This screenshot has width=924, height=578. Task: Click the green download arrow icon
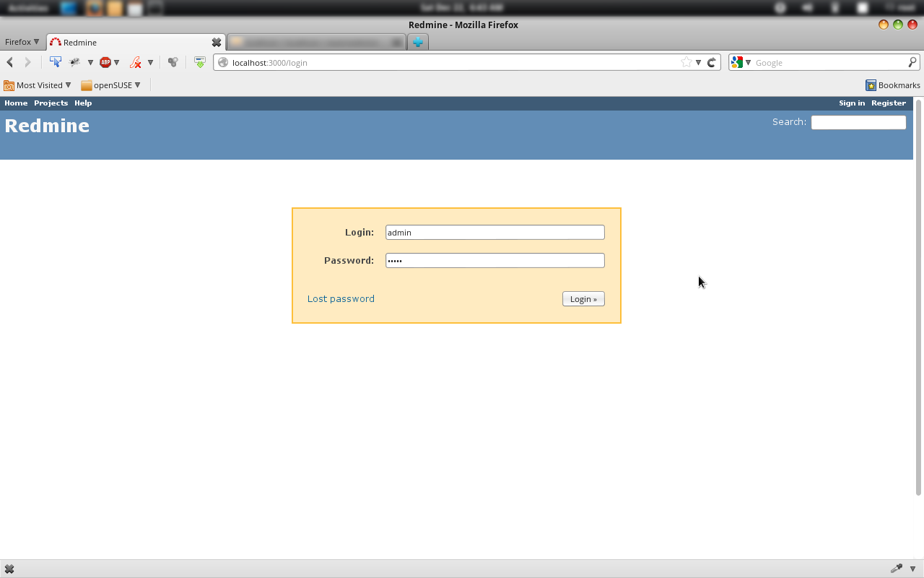(200, 62)
